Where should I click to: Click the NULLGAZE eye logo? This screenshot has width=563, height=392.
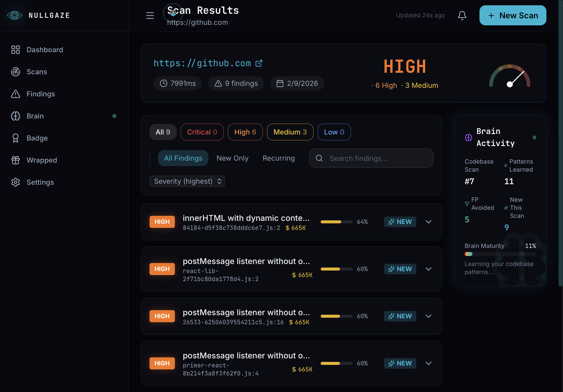coord(14,15)
